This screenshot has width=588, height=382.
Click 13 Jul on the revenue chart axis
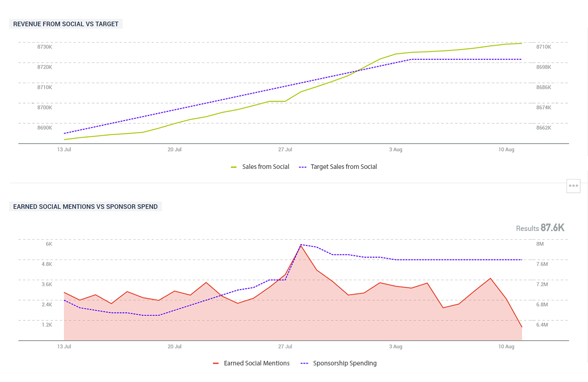click(64, 150)
